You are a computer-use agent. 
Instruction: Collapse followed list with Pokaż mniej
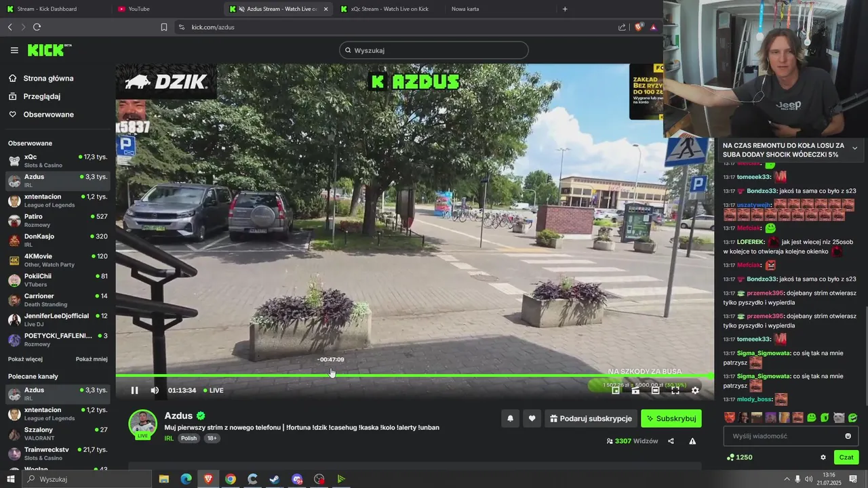[x=92, y=359]
